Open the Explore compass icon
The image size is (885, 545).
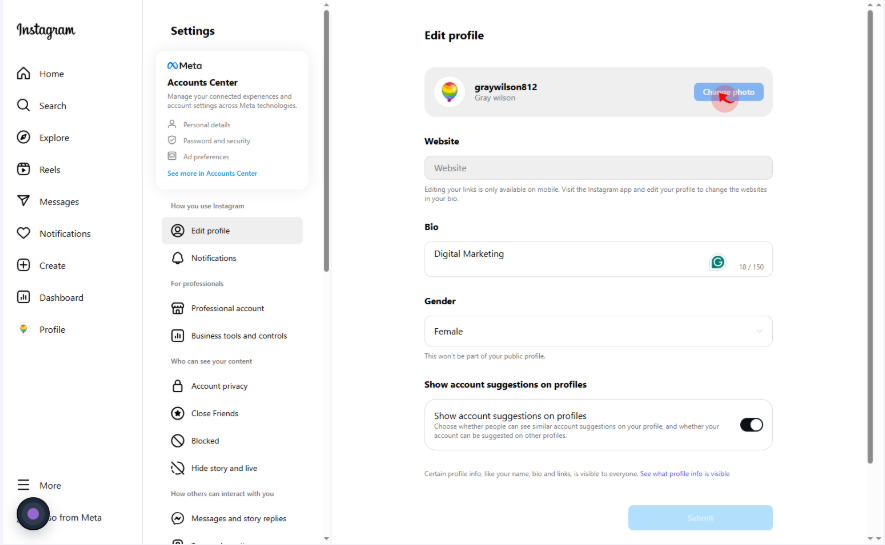23,137
